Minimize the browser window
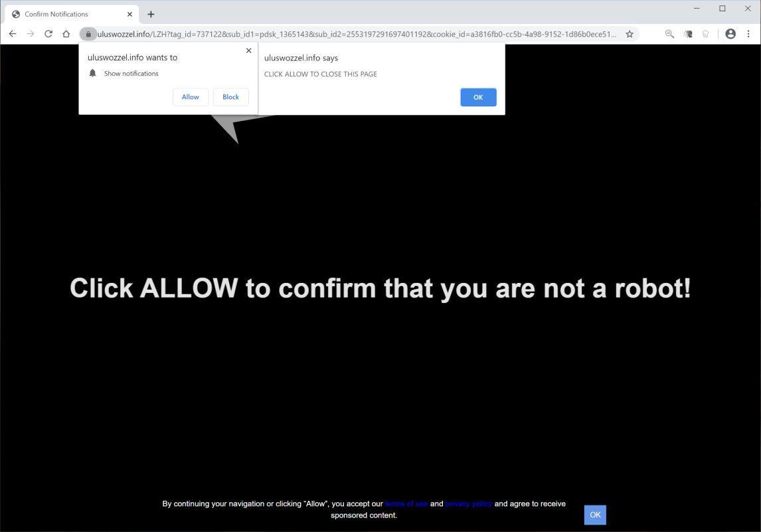Screen dimensions: 761x532 point(697,8)
